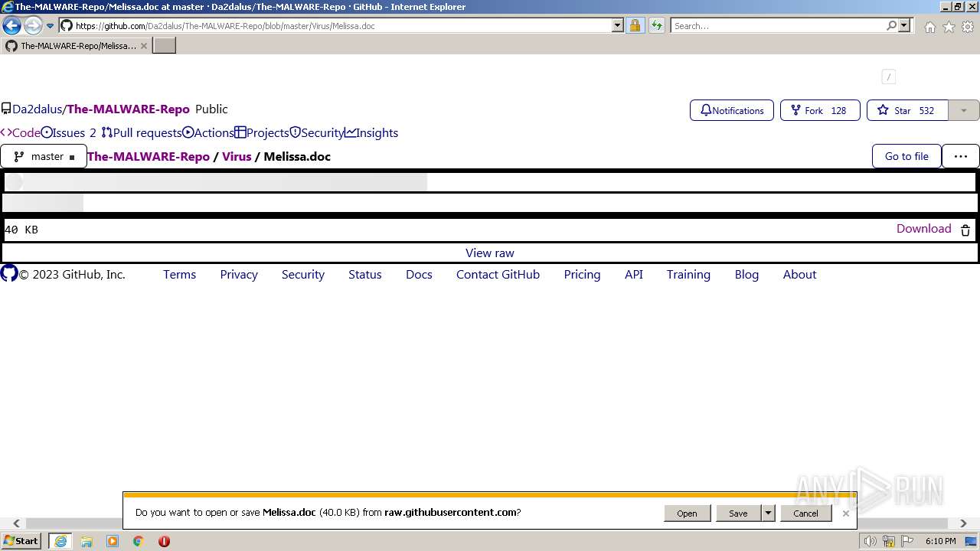
Task: Close the download notification bar
Action: [x=845, y=514]
